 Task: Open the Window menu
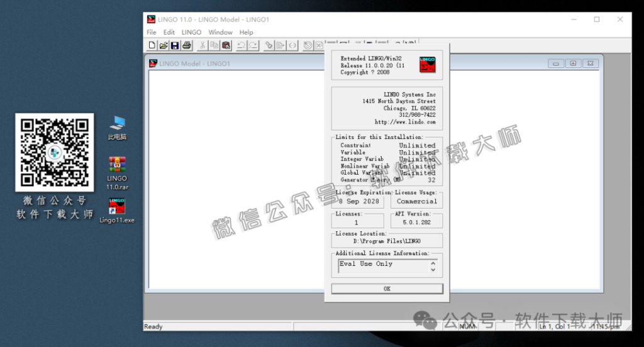tap(220, 32)
